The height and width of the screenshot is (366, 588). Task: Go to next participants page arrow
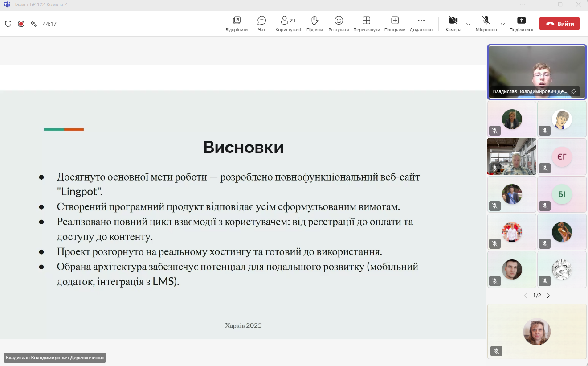tap(548, 296)
